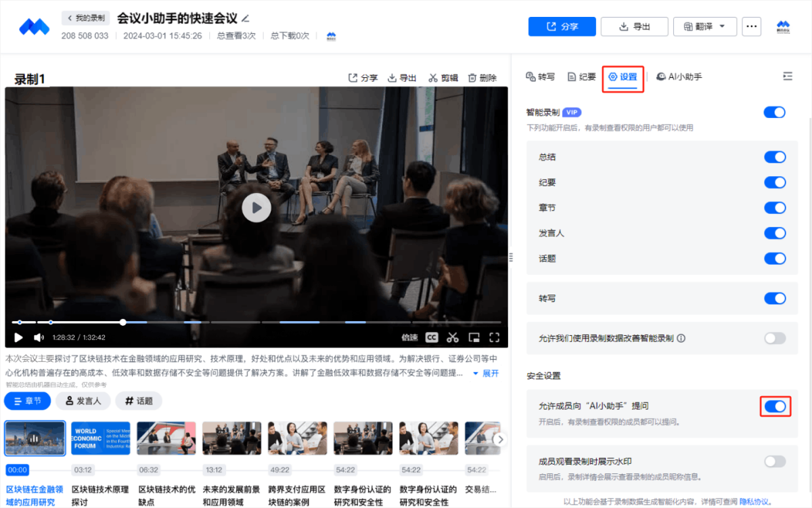Click the blue 分享 share button
The image size is (812, 508).
[562, 27]
